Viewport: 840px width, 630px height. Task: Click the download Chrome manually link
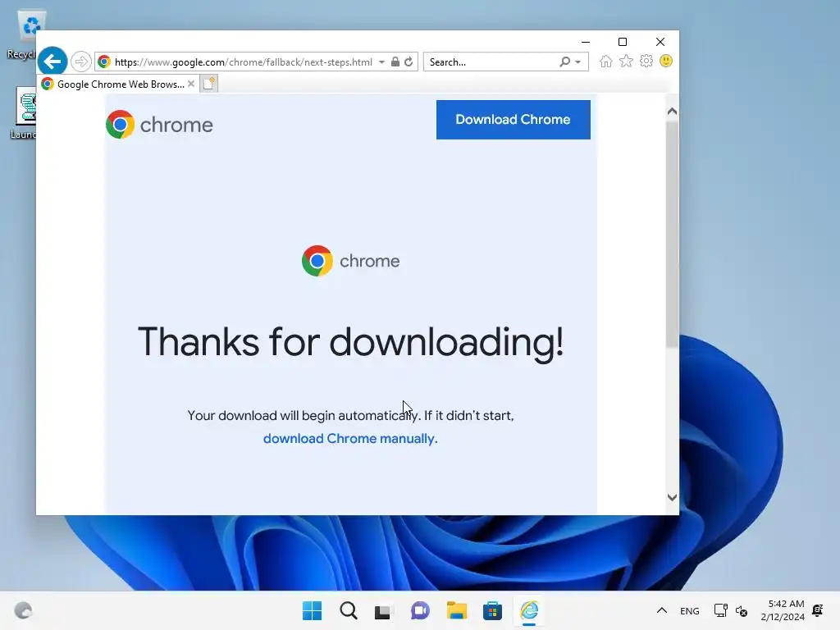click(350, 439)
